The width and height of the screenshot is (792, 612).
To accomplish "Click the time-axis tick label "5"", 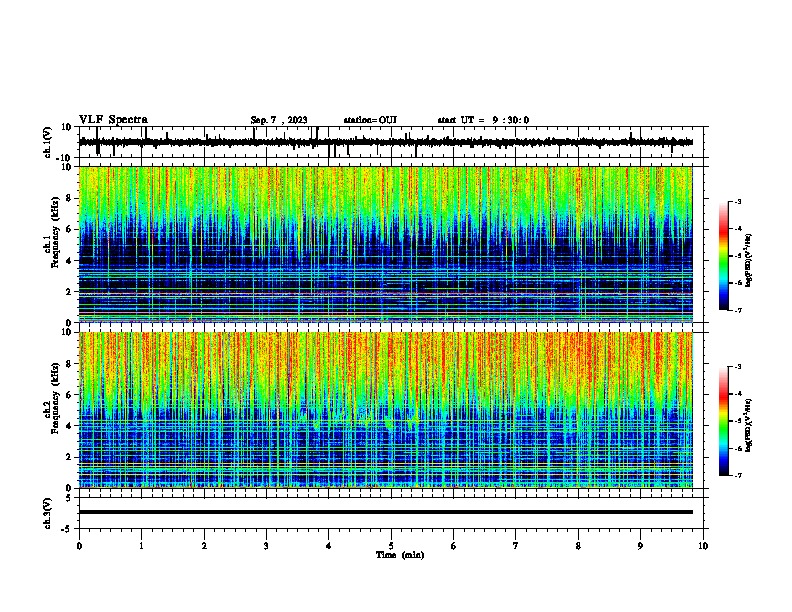I will (x=391, y=546).
